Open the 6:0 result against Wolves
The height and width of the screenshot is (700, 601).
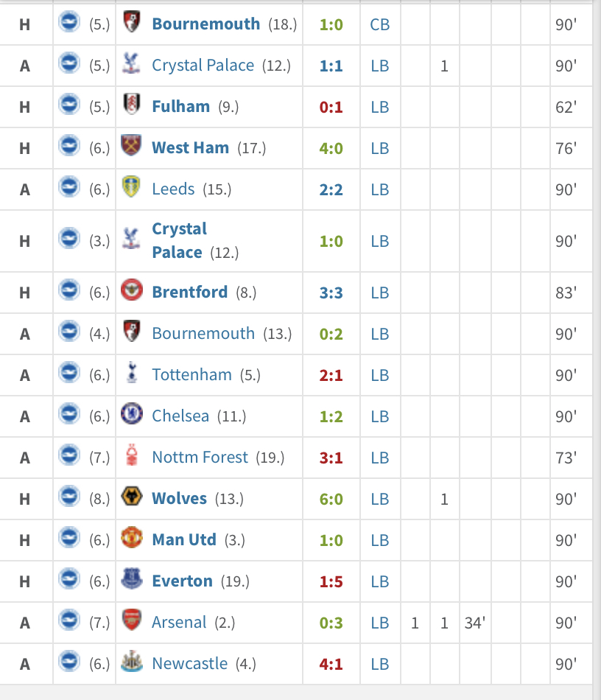click(x=331, y=499)
